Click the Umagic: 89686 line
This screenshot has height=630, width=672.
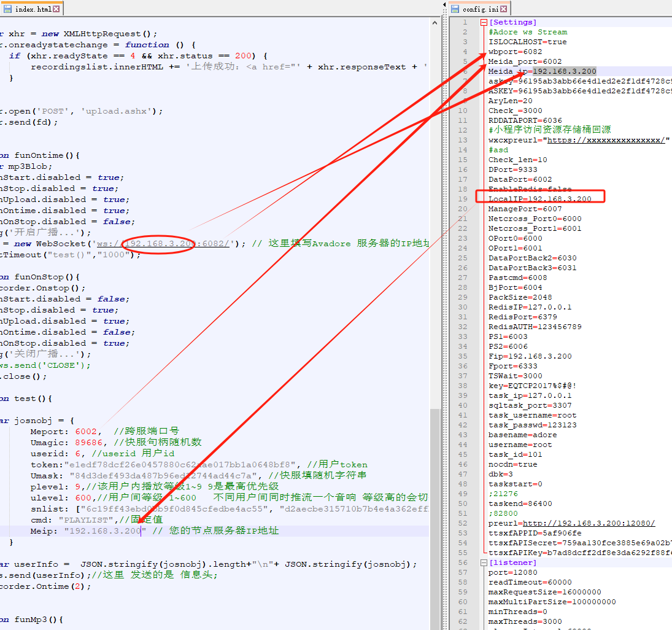point(116,443)
